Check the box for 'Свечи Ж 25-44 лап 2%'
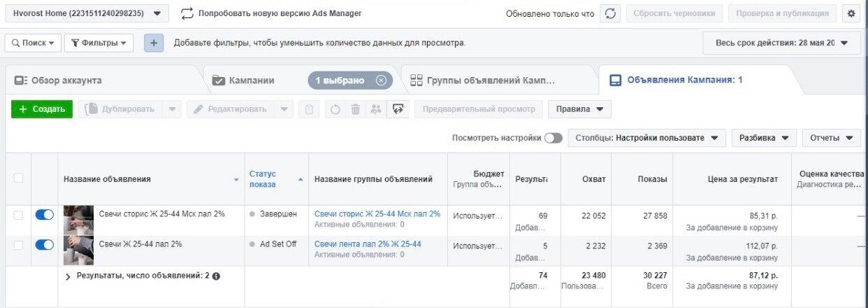This screenshot has height=308, width=868. click(19, 245)
